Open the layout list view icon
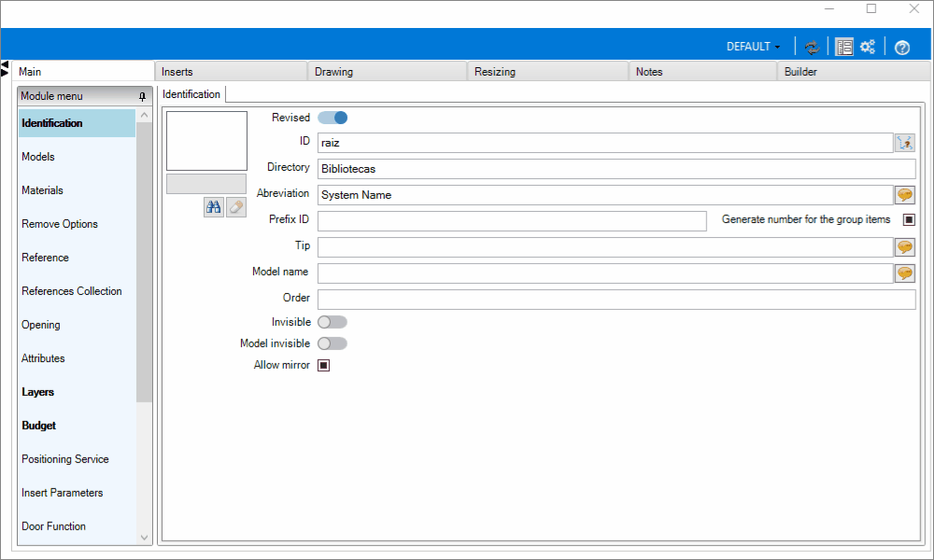Screen dimensions: 934x560 point(844,47)
